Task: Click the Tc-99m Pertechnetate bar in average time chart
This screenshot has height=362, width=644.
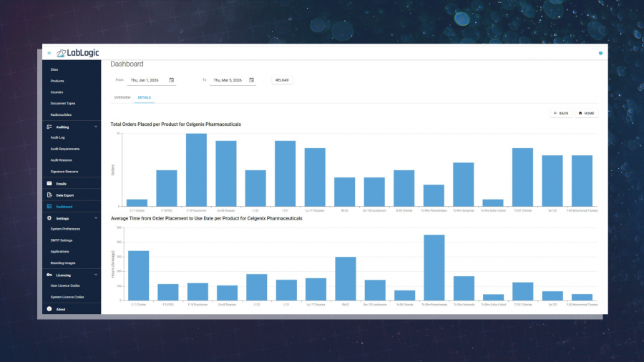Action: (x=434, y=268)
